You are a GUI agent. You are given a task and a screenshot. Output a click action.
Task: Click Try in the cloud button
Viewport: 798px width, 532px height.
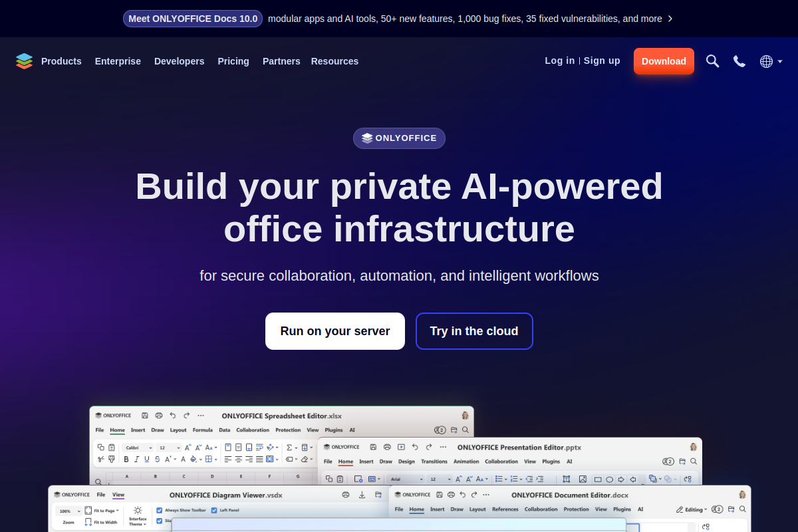474,331
